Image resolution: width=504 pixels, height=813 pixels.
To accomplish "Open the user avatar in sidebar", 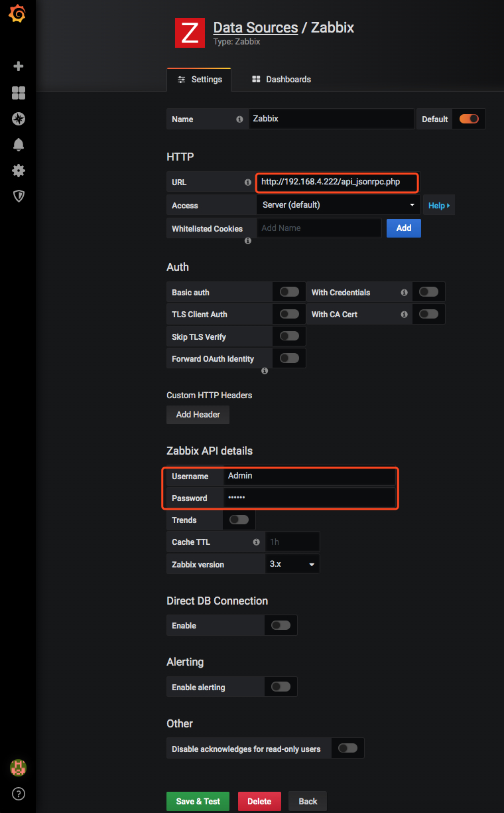I will (18, 768).
